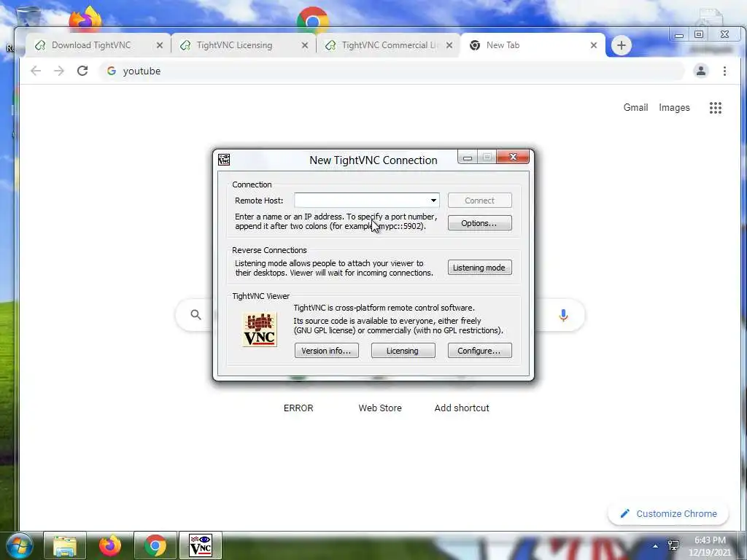Close the Download TightVNC tab
Viewport: 747px width, 560px height.
point(160,45)
